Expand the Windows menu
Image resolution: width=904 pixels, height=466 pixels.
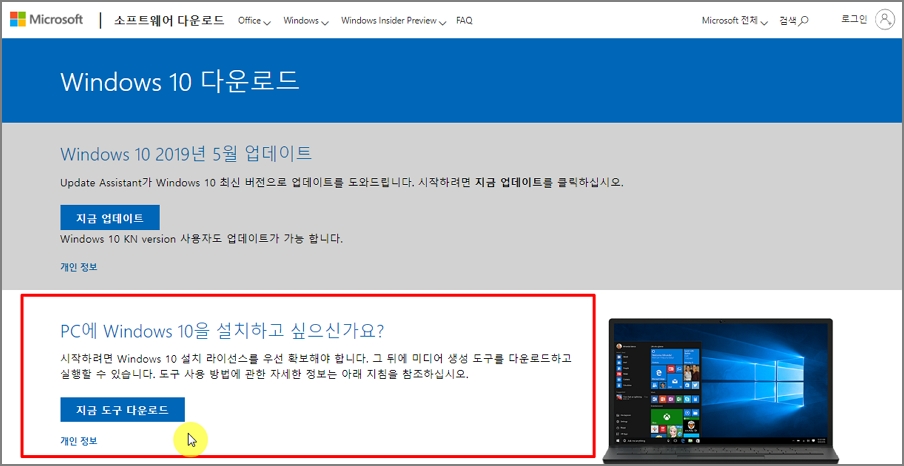click(x=306, y=21)
